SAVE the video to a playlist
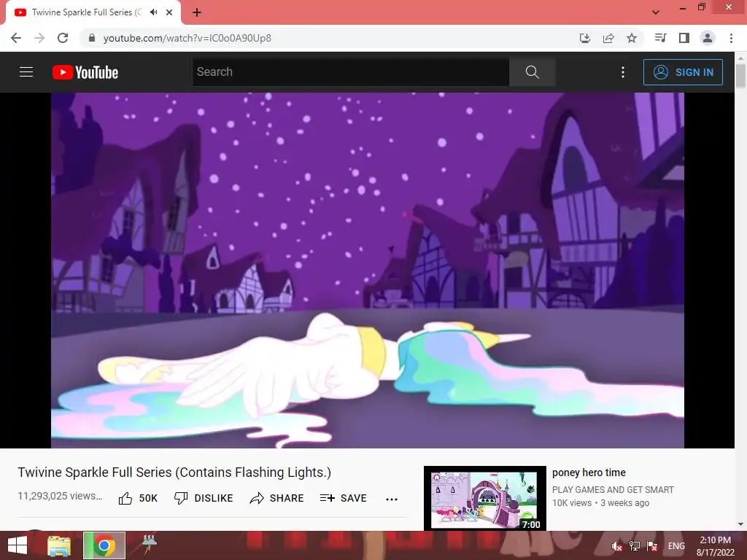Viewport: 747px width, 560px height. point(343,498)
